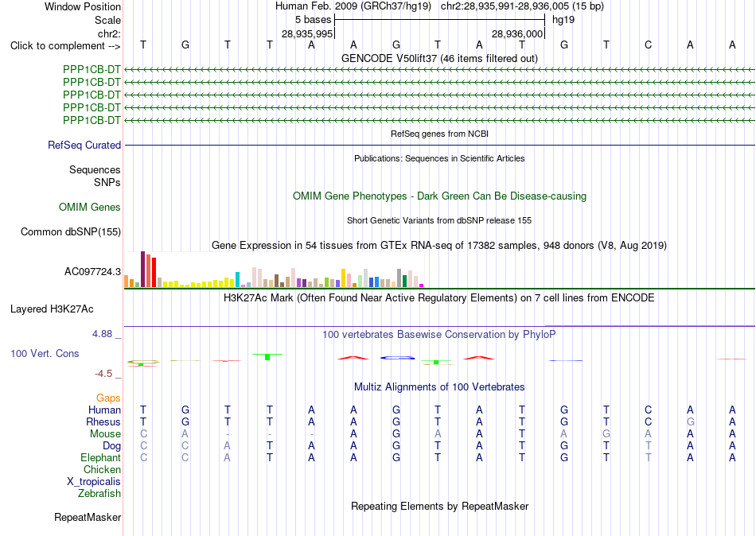Screen dimensions: 756x536
Task: Click the Mouse species label
Action: pyautogui.click(x=105, y=434)
